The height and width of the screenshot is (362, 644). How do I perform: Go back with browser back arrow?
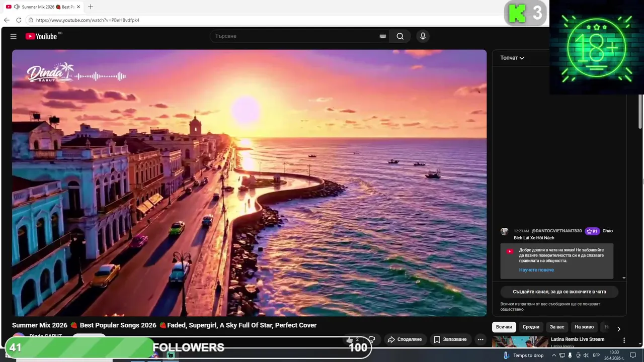(x=7, y=20)
